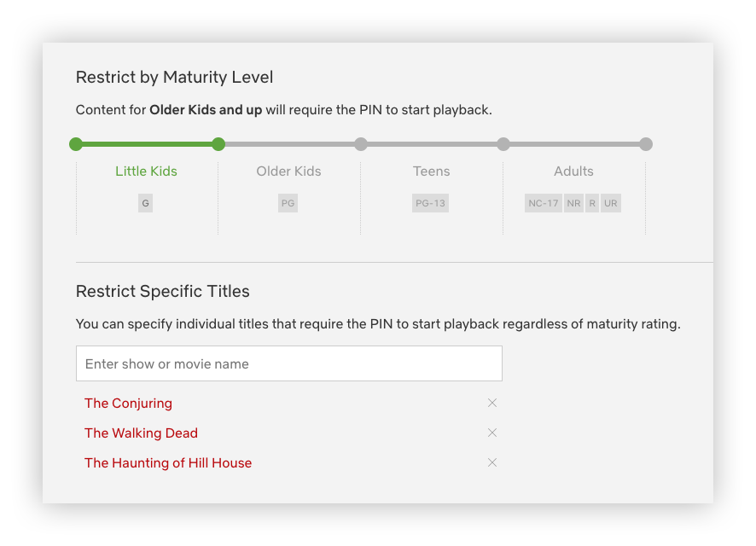Move maturity slider to Teens point

[361, 144]
